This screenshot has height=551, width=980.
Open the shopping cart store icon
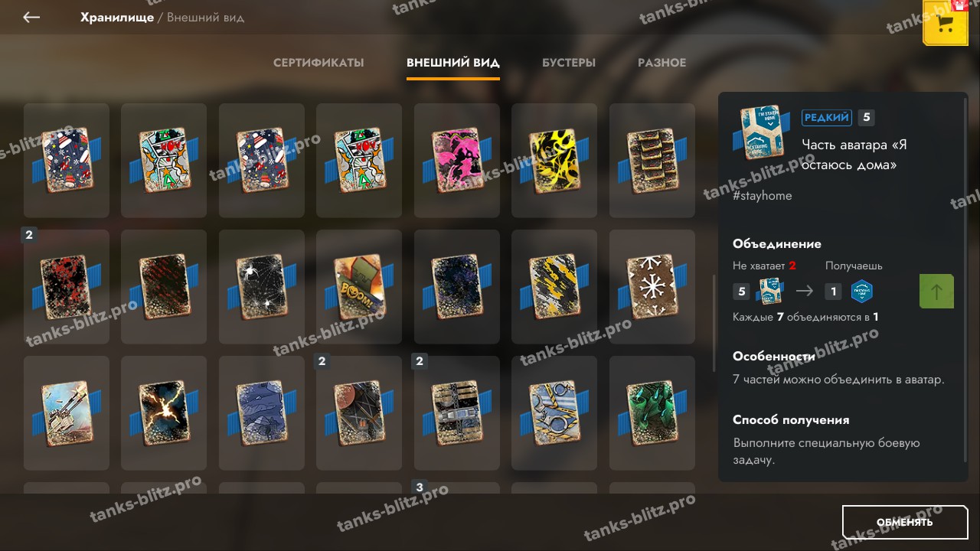pyautogui.click(x=946, y=23)
